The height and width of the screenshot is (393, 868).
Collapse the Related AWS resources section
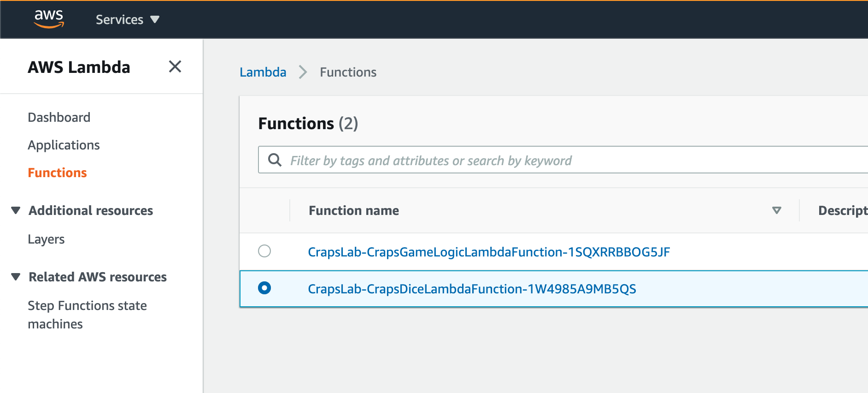coord(16,277)
